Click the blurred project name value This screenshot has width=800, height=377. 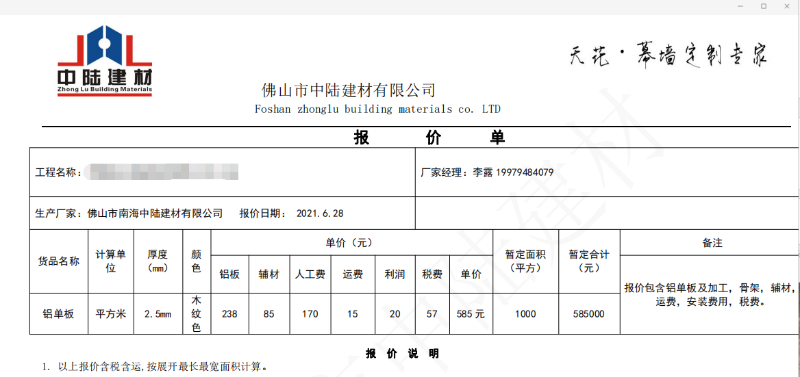pos(162,172)
